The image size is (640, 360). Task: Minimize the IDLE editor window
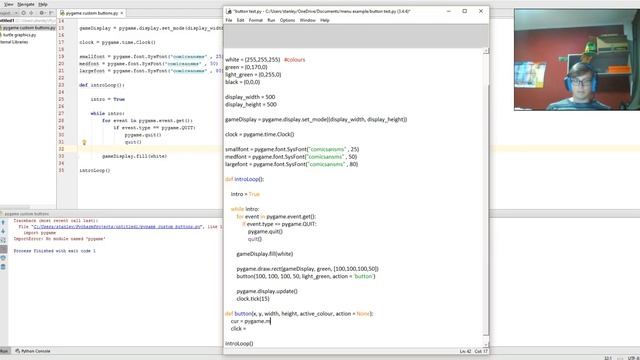(x=449, y=11)
